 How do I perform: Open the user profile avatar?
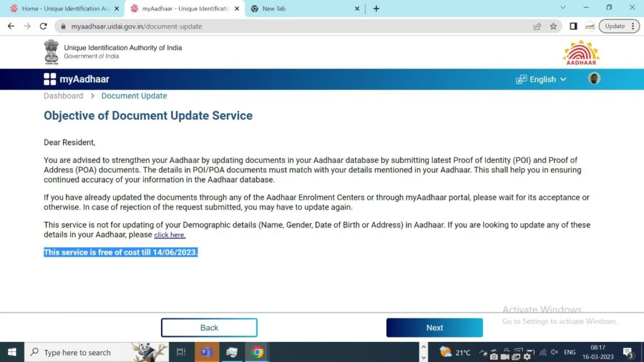pyautogui.click(x=594, y=79)
